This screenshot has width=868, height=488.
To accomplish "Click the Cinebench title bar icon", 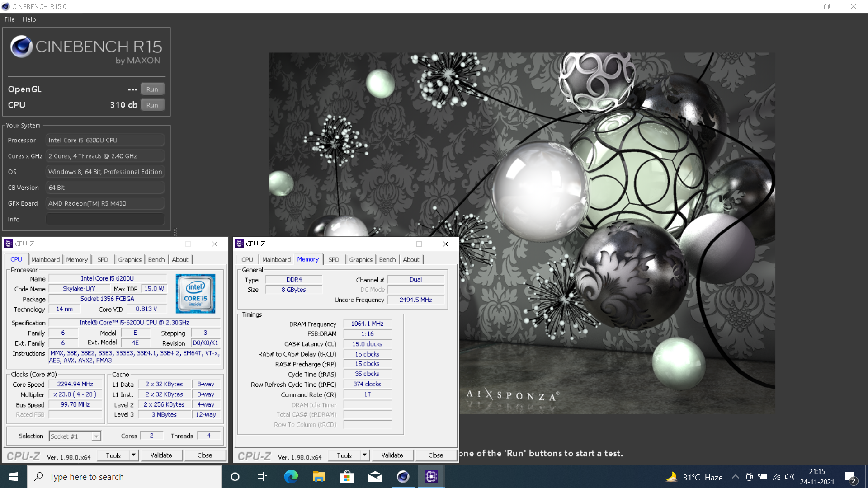I will [x=5, y=6].
